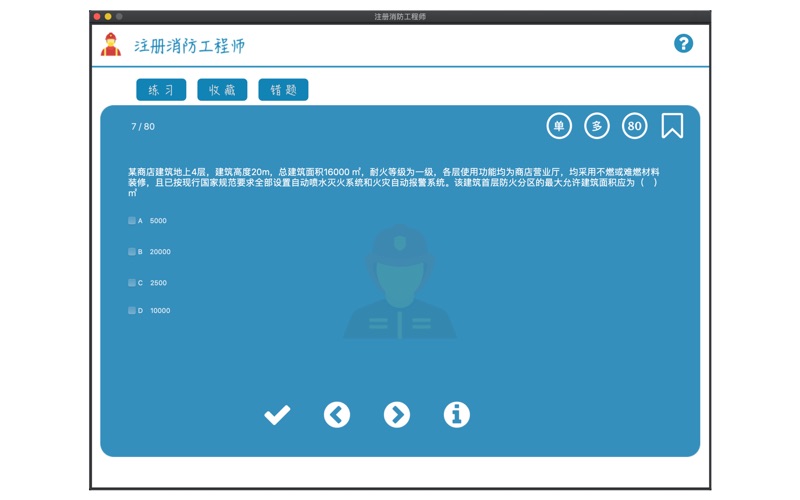The height and width of the screenshot is (500, 800).
Task: Select multiple-choice mode 多 icon
Action: [x=597, y=126]
